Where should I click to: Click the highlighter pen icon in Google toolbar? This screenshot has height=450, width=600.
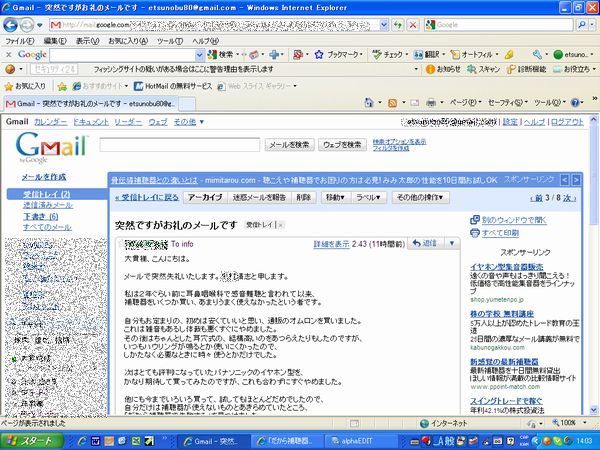coord(509,55)
